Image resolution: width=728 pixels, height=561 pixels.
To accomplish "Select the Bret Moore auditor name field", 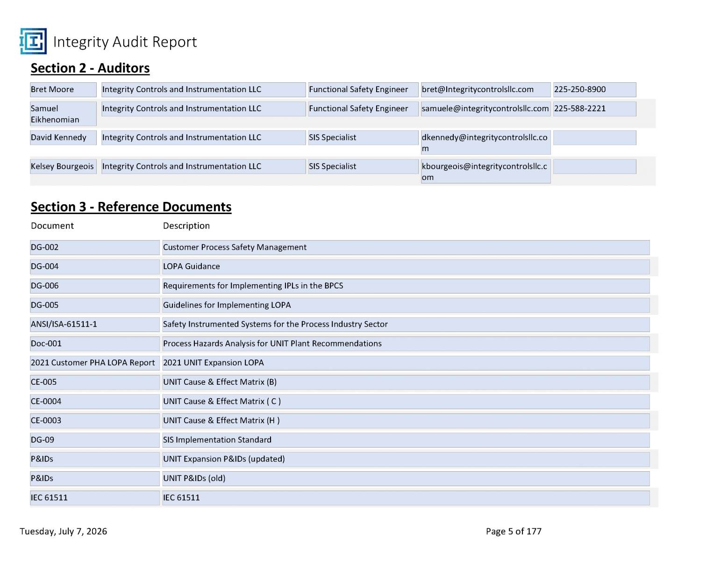I will pyautogui.click(x=63, y=90).
